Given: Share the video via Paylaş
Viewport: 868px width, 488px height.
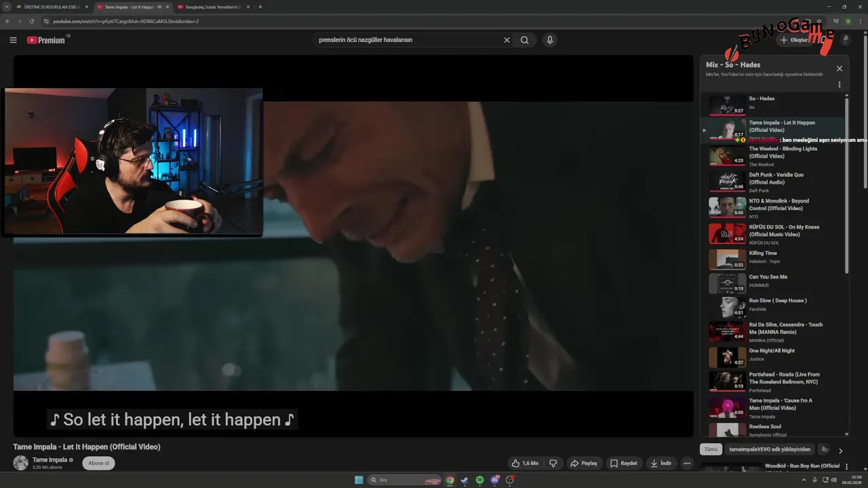Looking at the screenshot, I should point(584,463).
